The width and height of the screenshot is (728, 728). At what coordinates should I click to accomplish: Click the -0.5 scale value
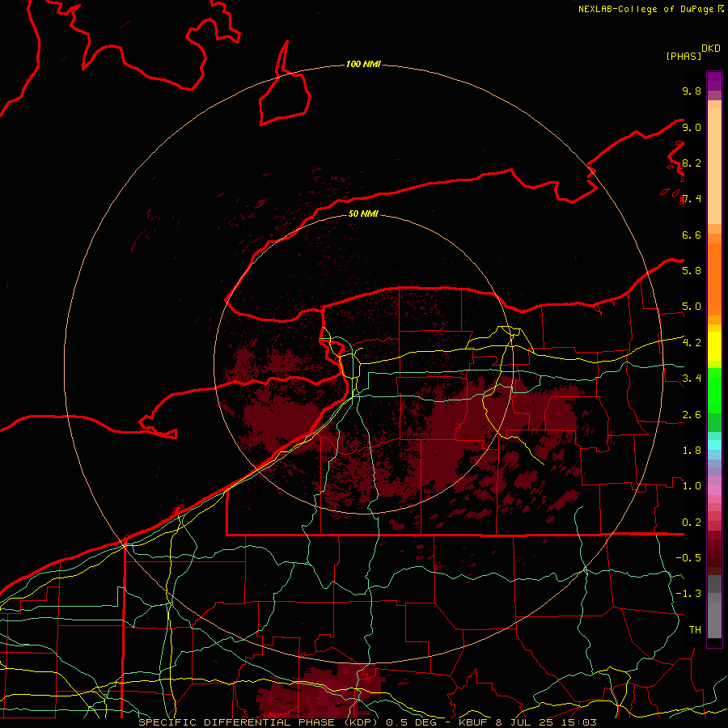pyautogui.click(x=688, y=558)
